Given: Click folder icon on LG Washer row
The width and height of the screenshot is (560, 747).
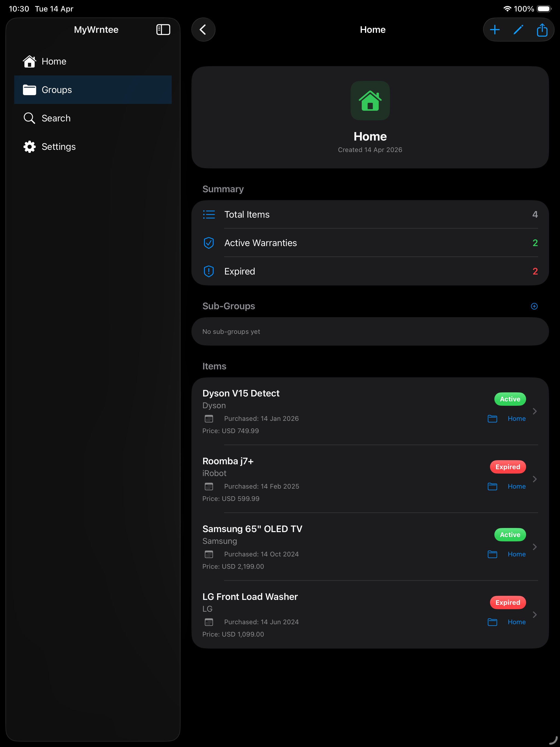Looking at the screenshot, I should click(x=492, y=622).
